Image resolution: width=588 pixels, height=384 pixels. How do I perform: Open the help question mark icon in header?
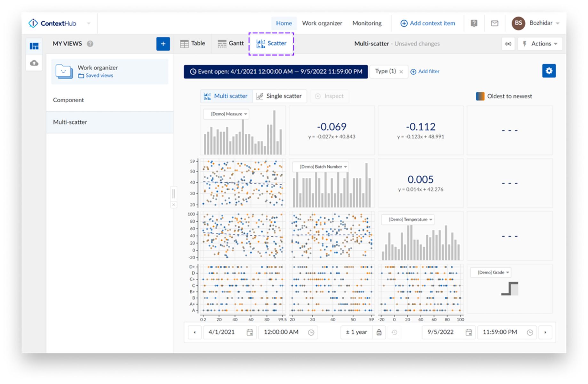tap(474, 23)
